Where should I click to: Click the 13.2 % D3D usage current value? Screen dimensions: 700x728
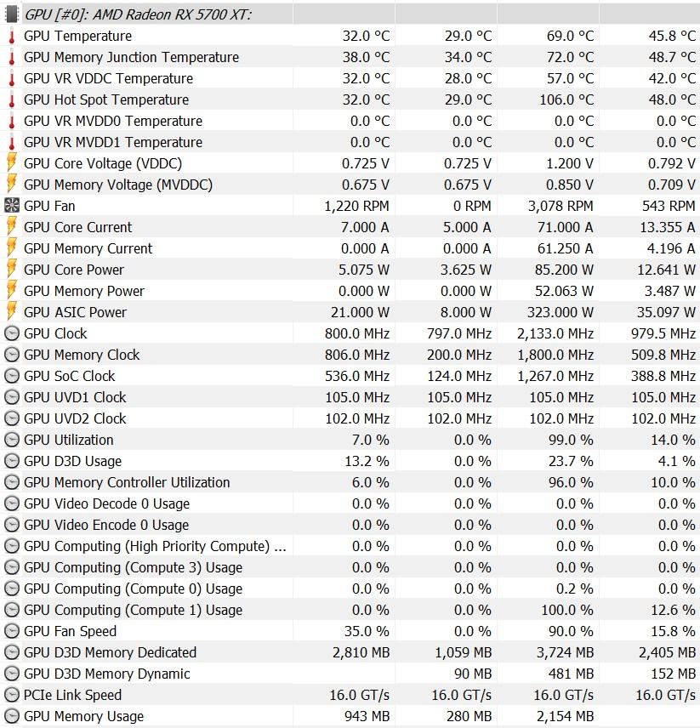click(367, 462)
